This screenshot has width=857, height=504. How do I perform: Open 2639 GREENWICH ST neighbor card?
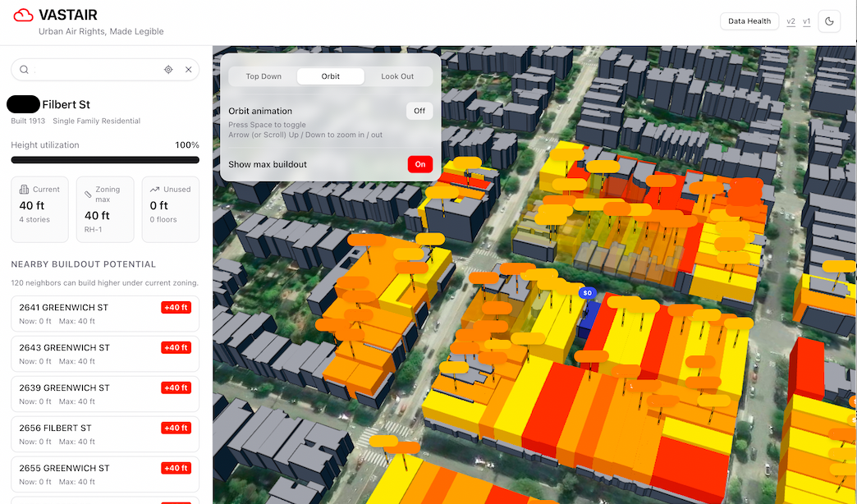click(x=105, y=394)
